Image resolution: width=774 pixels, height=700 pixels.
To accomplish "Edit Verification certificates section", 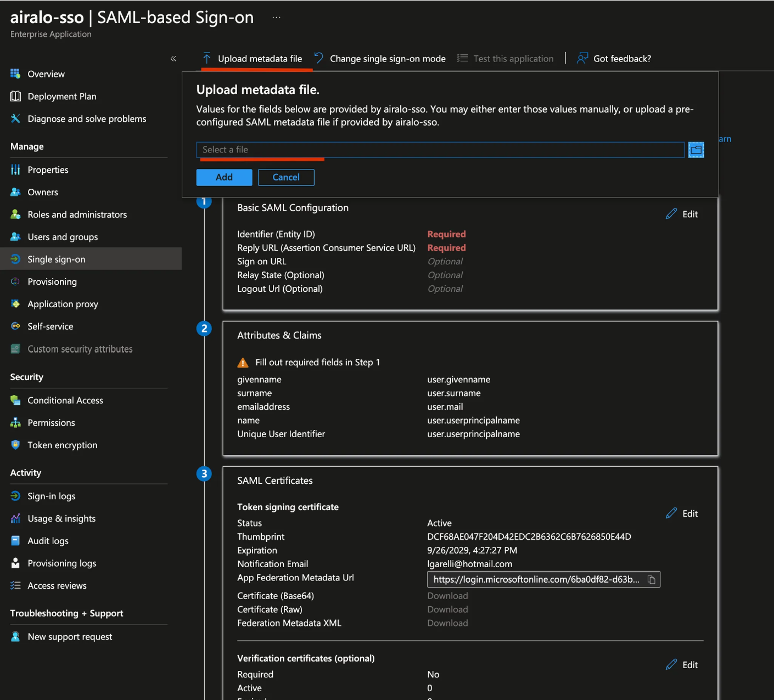I will tap(682, 665).
